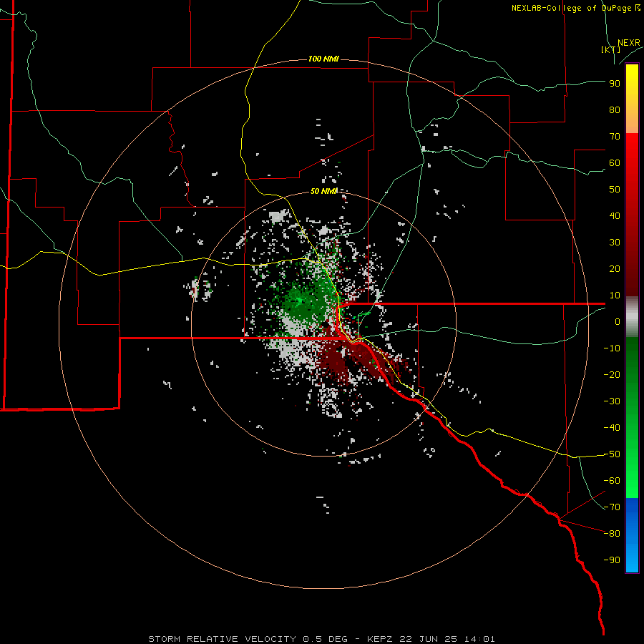Click the 100 NMI range ring label
The height and width of the screenshot is (644, 644).
pos(323,59)
